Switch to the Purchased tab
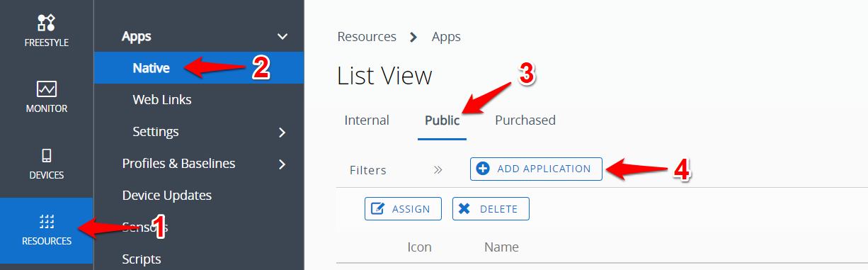Image resolution: width=868 pixels, height=270 pixels. tap(525, 120)
